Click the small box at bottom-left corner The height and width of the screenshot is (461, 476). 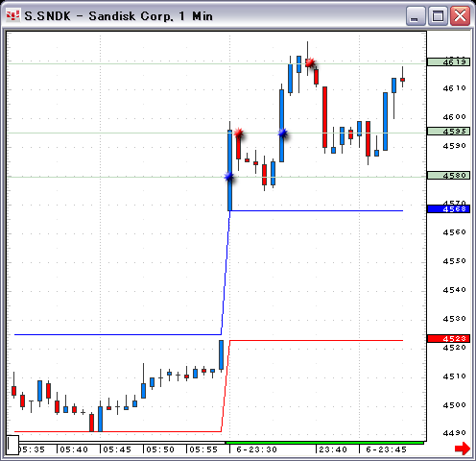[x=12, y=445]
